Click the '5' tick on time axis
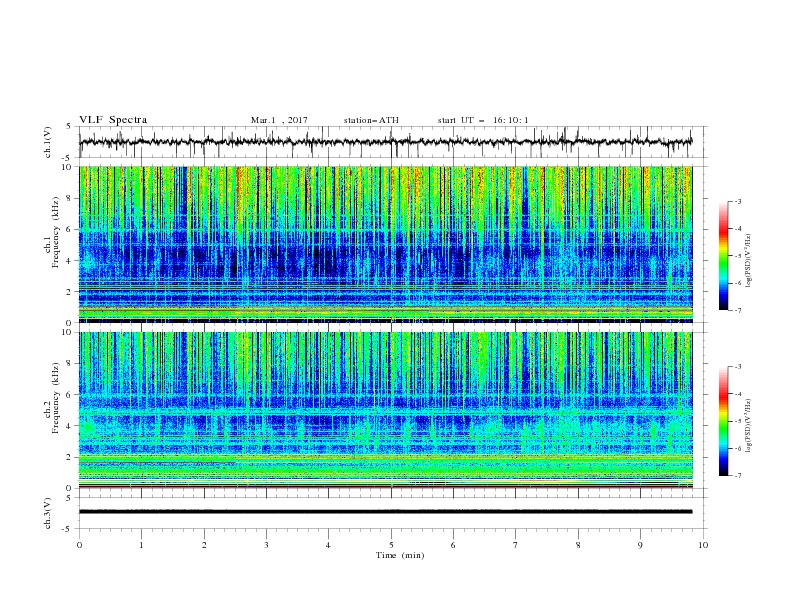Screen dimensions: 792x612 [x=391, y=545]
